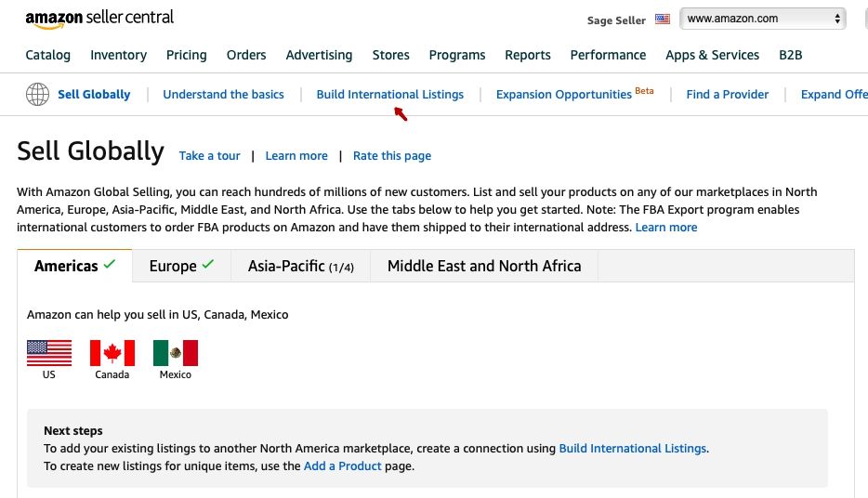
Task: Open the Pricing menu
Action: point(187,55)
